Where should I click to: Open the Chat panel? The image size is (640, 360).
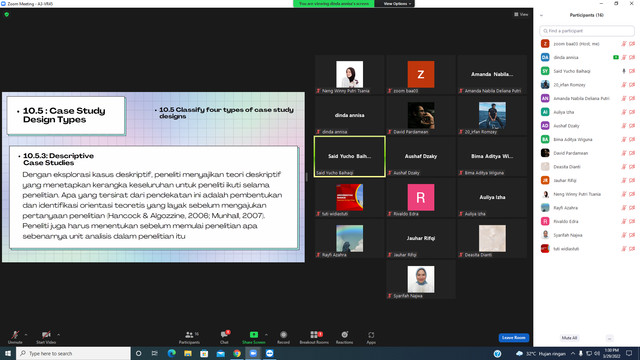[224, 337]
